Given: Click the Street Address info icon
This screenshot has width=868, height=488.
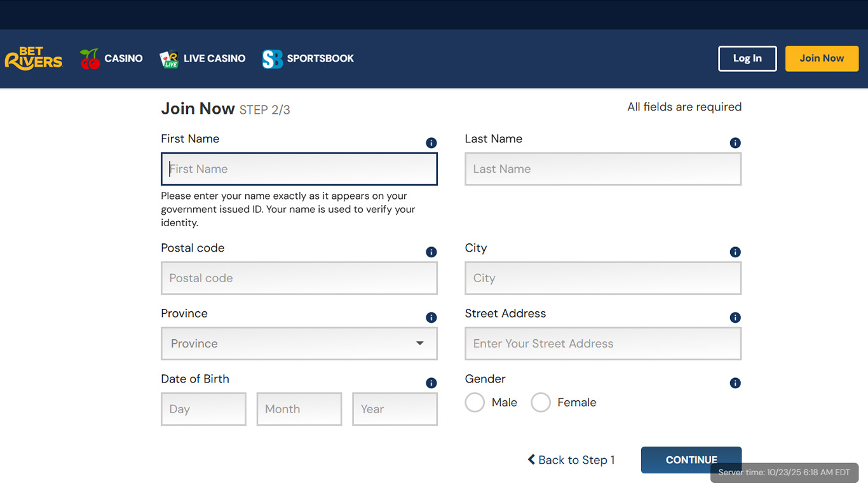Looking at the screenshot, I should click(x=735, y=318).
